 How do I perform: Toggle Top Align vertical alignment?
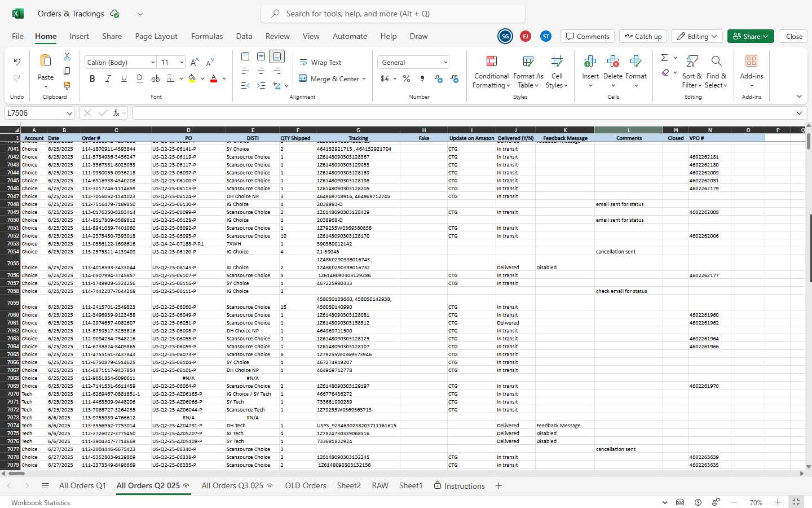tap(245, 56)
